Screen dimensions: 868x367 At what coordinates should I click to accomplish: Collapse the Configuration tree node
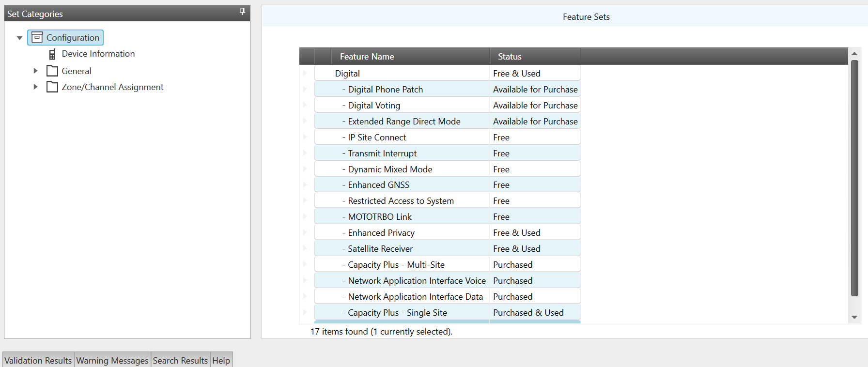pyautogui.click(x=20, y=38)
